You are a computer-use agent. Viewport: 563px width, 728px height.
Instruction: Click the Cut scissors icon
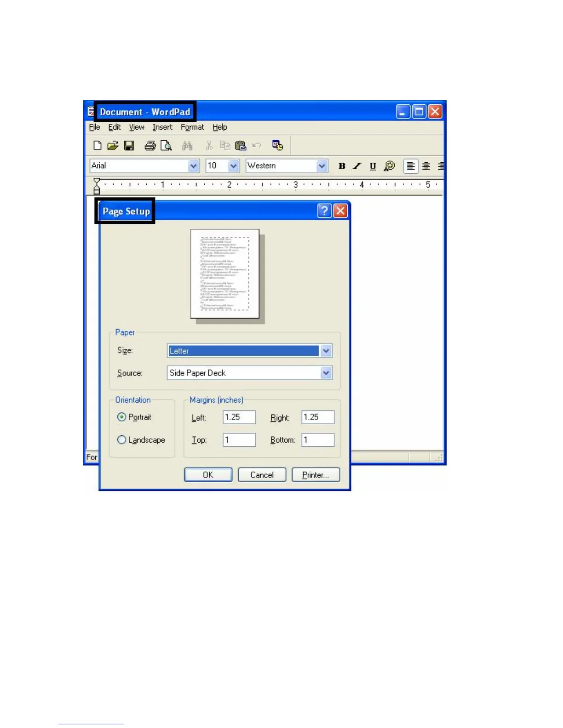pos(209,146)
